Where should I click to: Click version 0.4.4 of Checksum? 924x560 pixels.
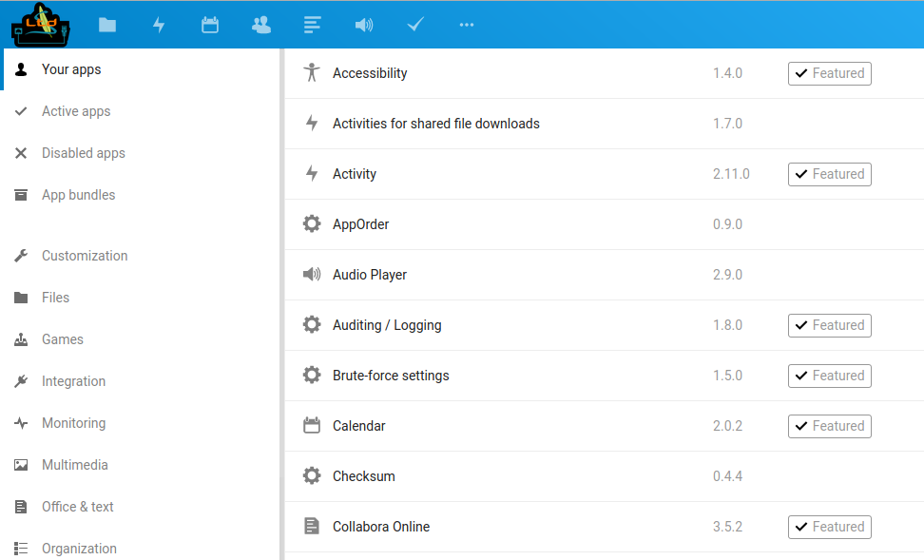[x=727, y=476]
